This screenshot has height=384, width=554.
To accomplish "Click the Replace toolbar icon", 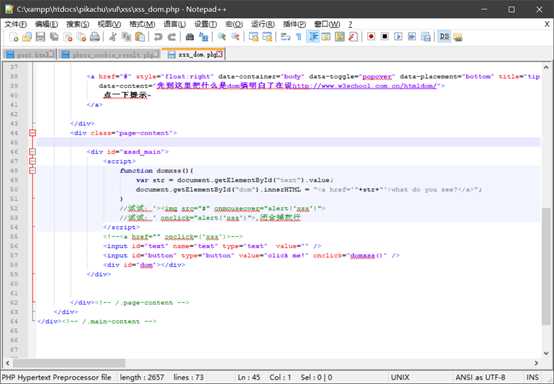I will [x=203, y=37].
